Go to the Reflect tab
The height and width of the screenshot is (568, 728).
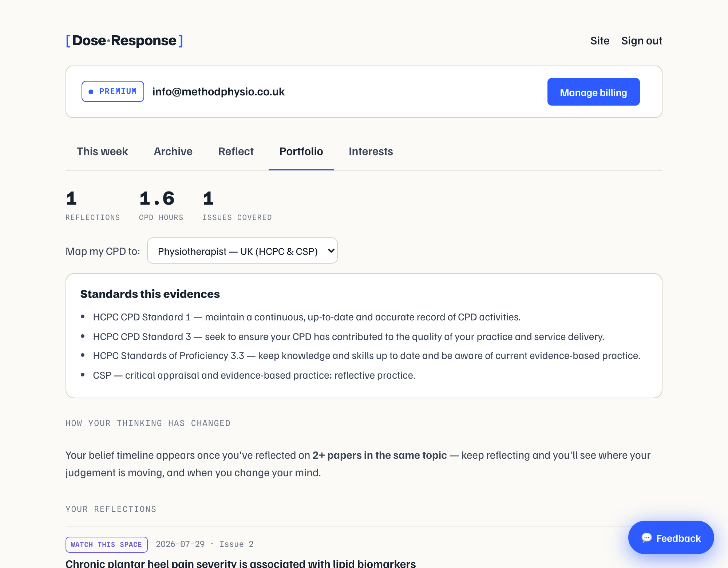pyautogui.click(x=236, y=151)
